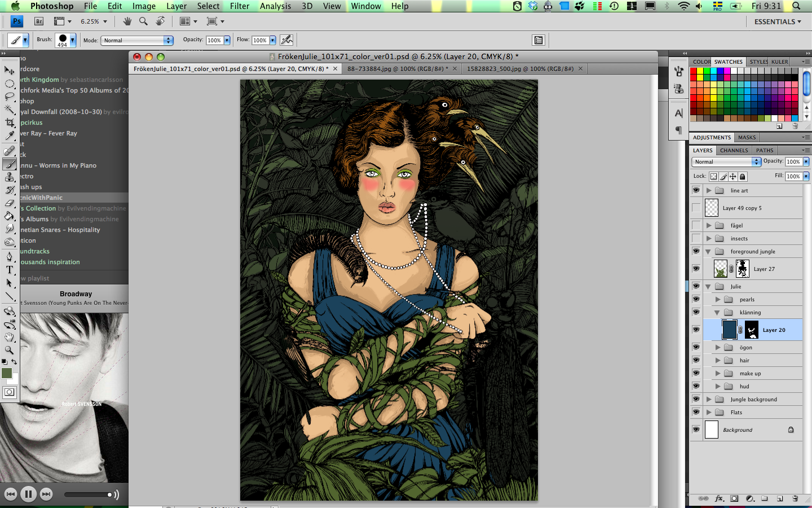Hide the Jungle background group
Screen dimensions: 812x508
[x=696, y=399]
